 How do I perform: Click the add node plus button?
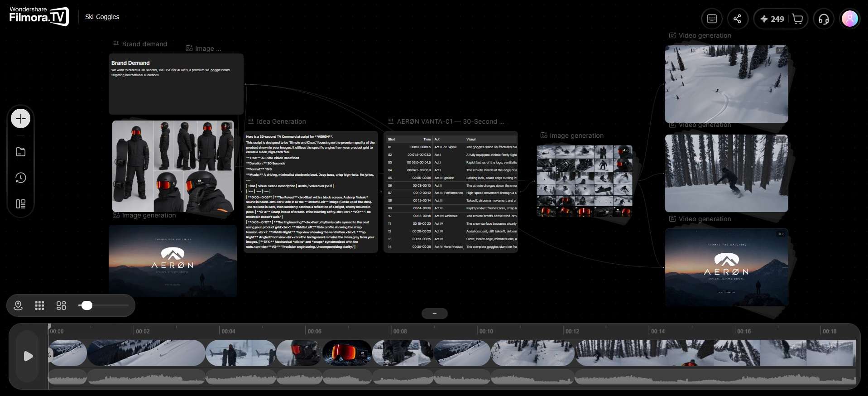20,119
